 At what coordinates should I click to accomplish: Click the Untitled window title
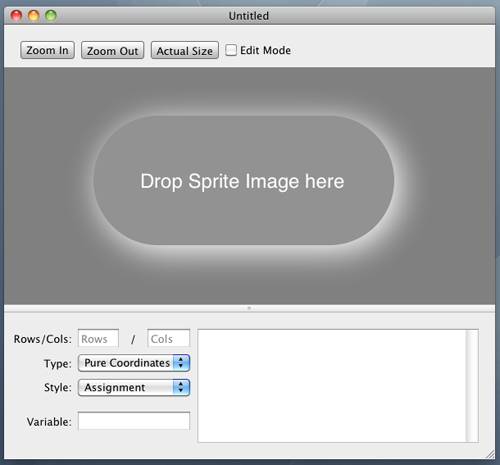pos(249,16)
